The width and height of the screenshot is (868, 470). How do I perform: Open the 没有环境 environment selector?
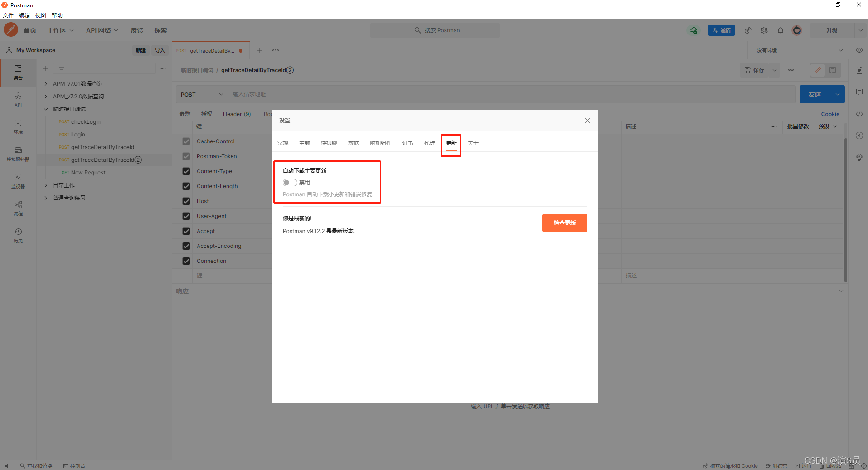[799, 50]
